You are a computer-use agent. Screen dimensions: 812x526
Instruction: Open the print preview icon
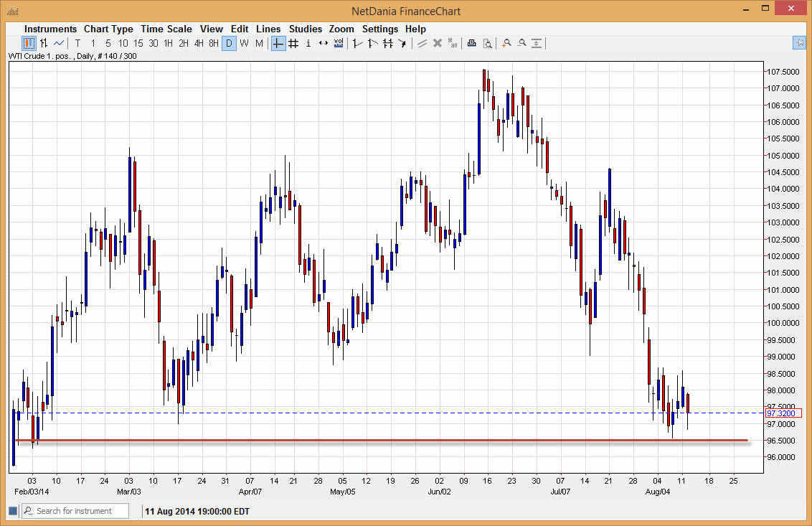click(487, 43)
